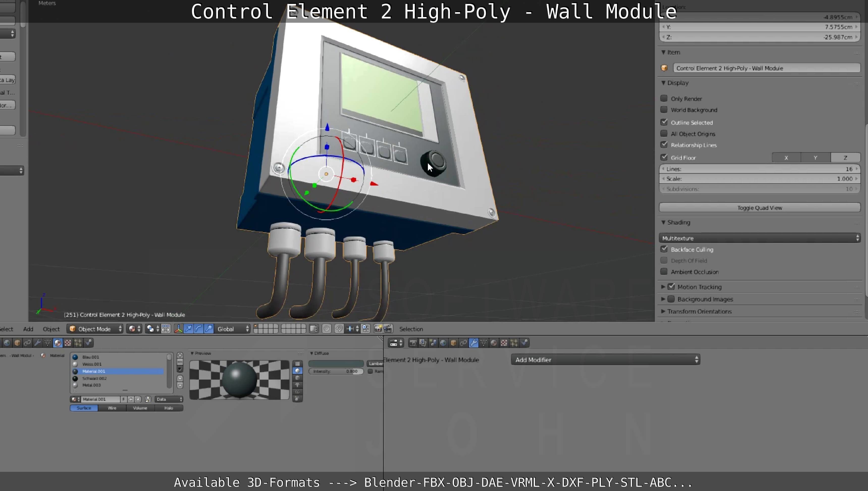This screenshot has width=868, height=491.
Task: Open Particles sparkle tab in right properties panel
Action: click(514, 343)
